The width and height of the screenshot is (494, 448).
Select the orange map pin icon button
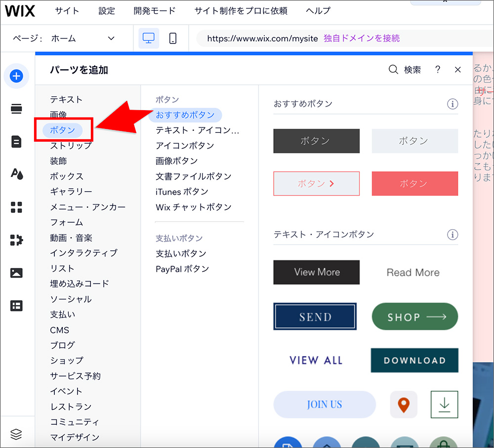[404, 405]
